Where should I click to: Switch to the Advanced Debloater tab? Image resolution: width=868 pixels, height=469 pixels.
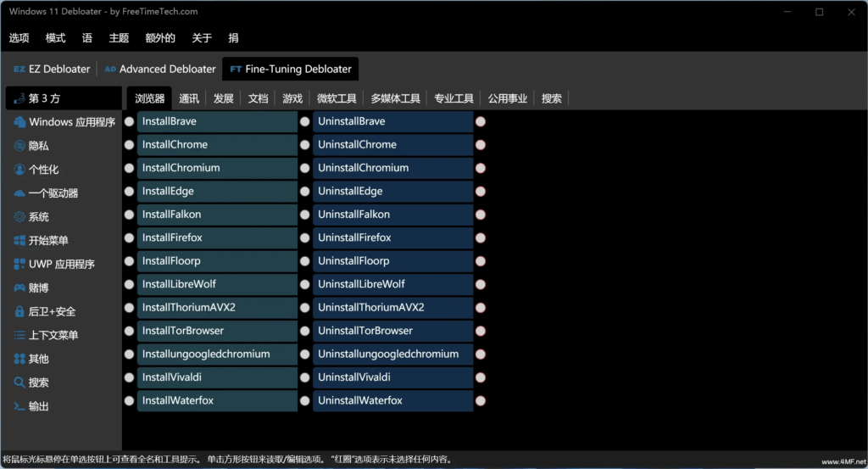click(159, 69)
